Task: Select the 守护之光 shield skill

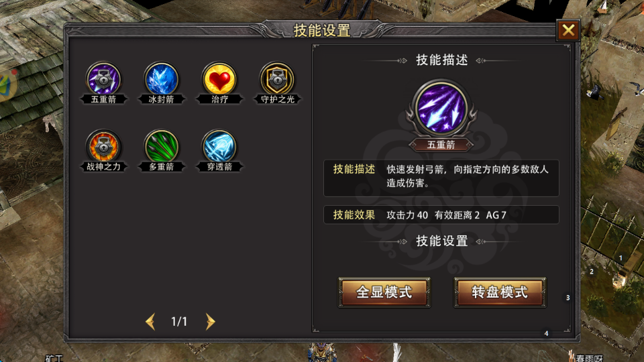Action: coord(277,79)
